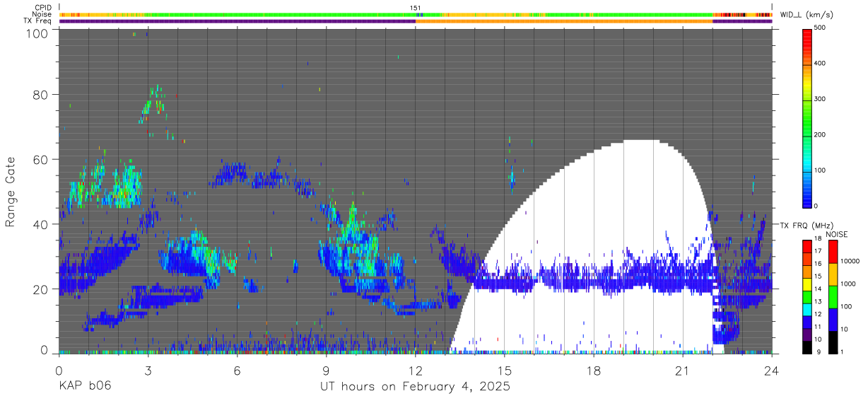Click the NOISE legend title
The height and width of the screenshot is (401, 868).
[x=838, y=234]
